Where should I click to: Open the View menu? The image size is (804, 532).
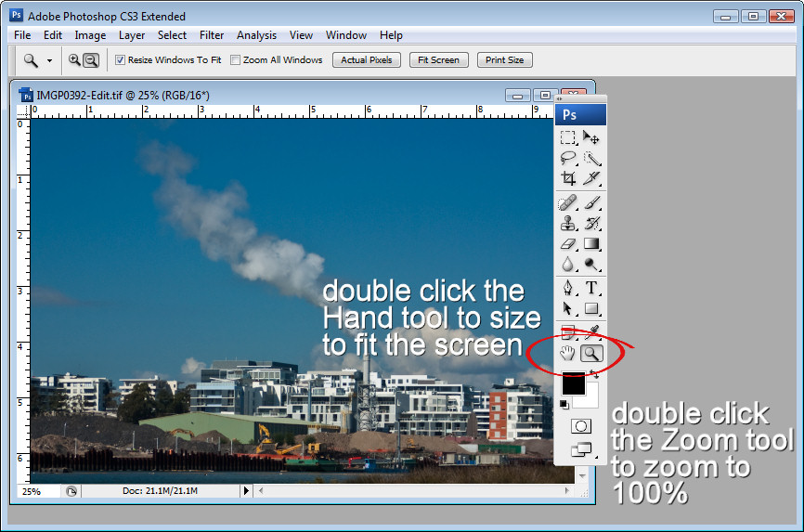301,35
